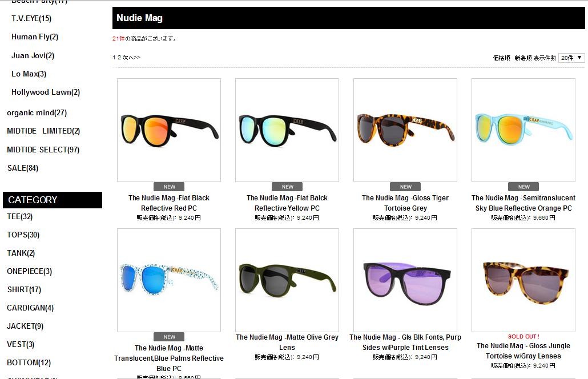Open Blue Palms Reflective Blue sunglasses image
Image resolution: width=588 pixels, height=379 pixels.
click(169, 280)
